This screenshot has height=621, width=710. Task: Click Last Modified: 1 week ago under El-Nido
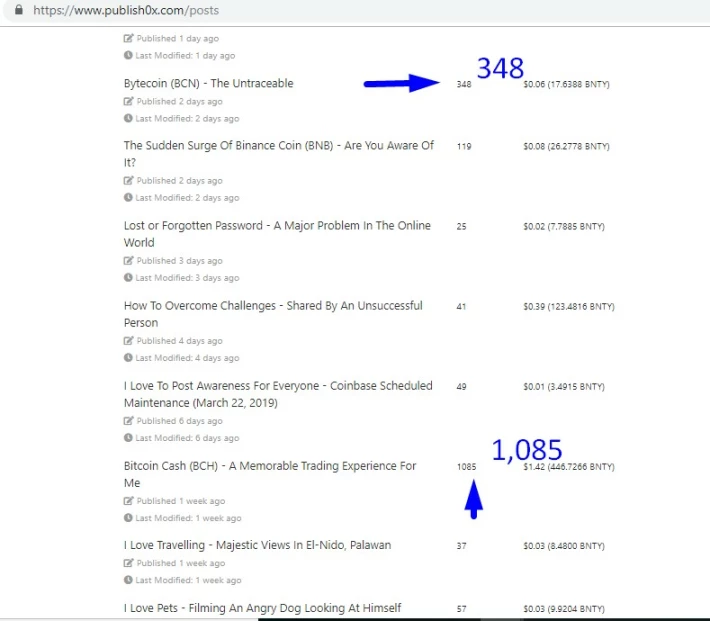(188, 580)
